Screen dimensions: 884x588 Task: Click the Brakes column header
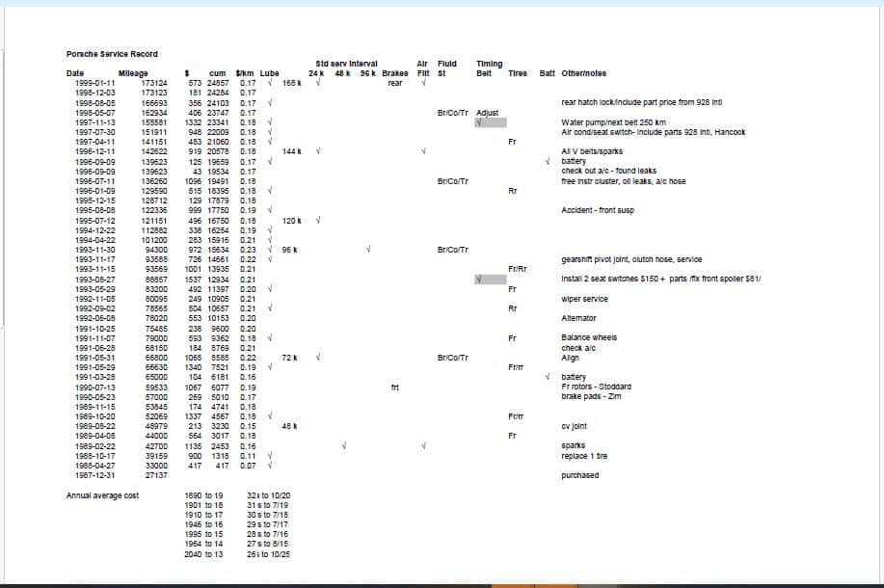point(395,73)
